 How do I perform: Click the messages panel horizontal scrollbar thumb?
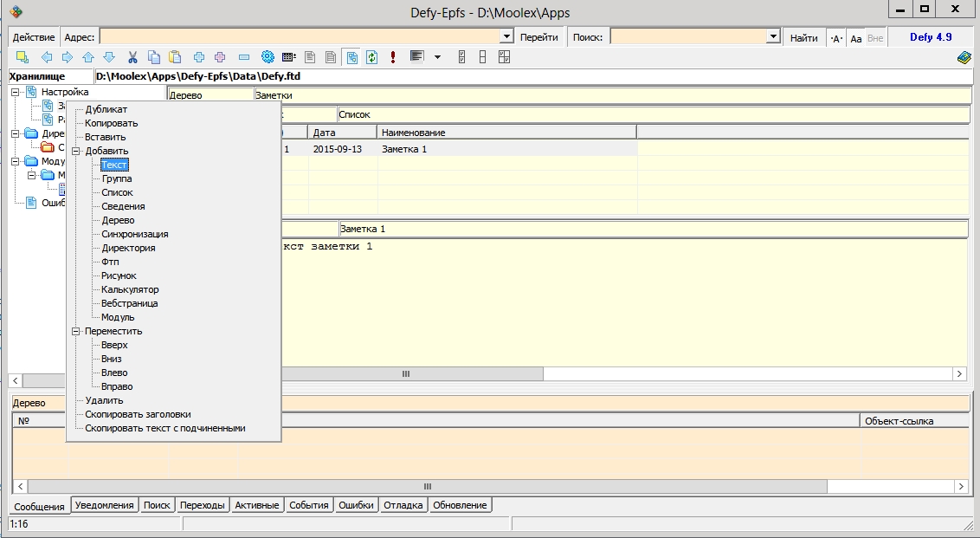tap(428, 486)
